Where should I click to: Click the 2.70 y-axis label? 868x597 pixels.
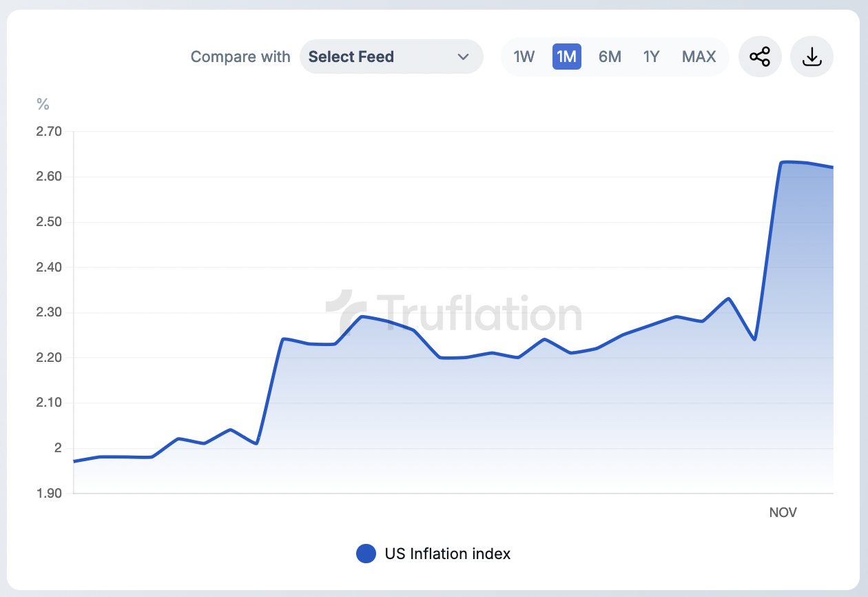point(49,131)
